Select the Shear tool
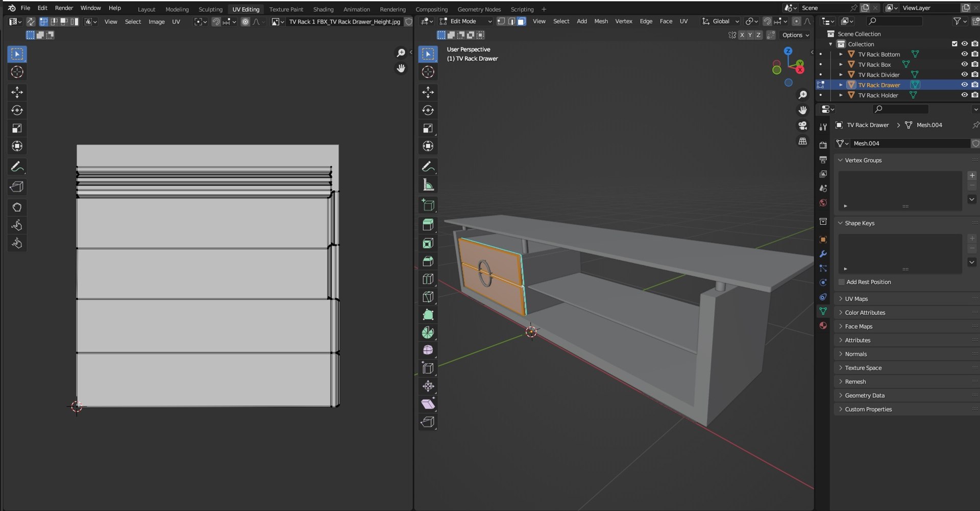 [x=428, y=404]
